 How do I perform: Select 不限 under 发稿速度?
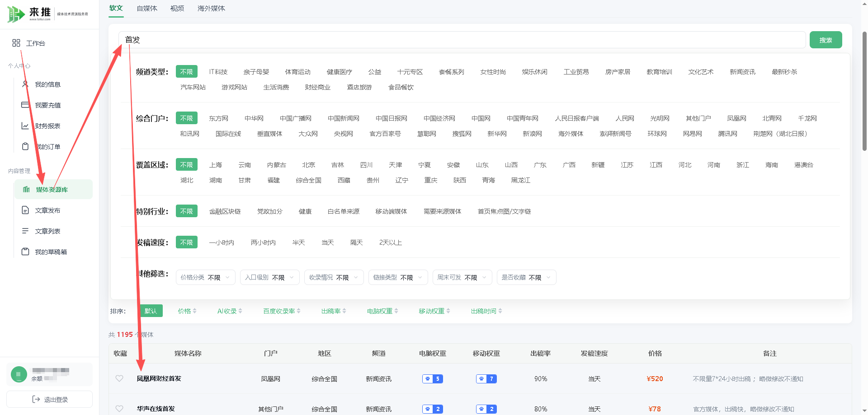click(187, 242)
